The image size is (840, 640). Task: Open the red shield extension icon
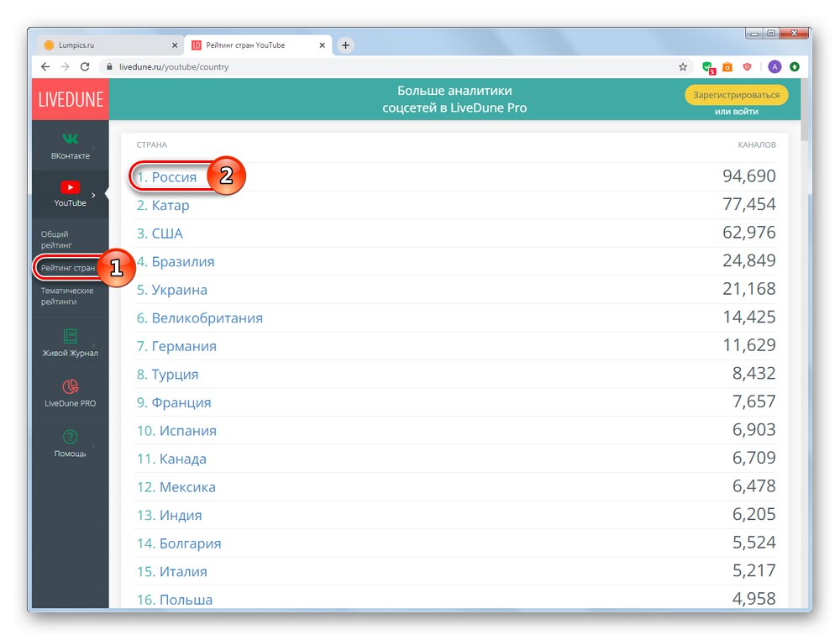pos(747,67)
